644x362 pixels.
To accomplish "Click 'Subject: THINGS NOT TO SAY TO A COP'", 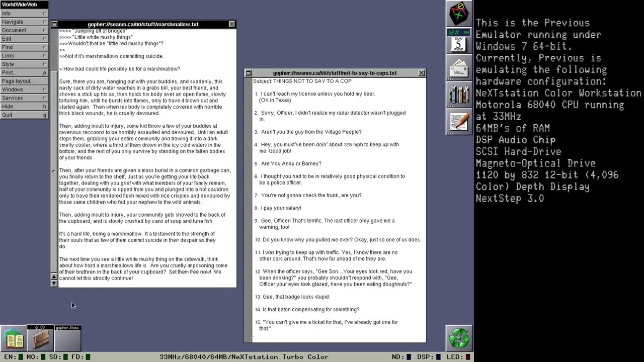I will (x=302, y=81).
